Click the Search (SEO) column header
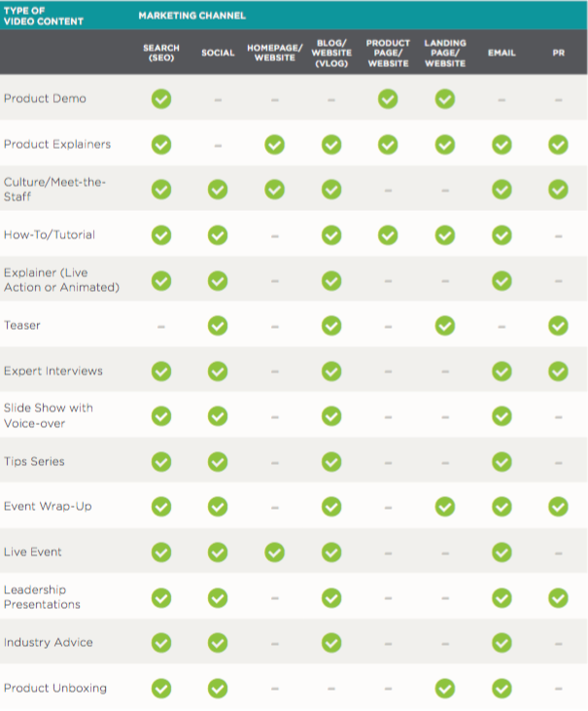This screenshot has width=588, height=711. point(161,53)
